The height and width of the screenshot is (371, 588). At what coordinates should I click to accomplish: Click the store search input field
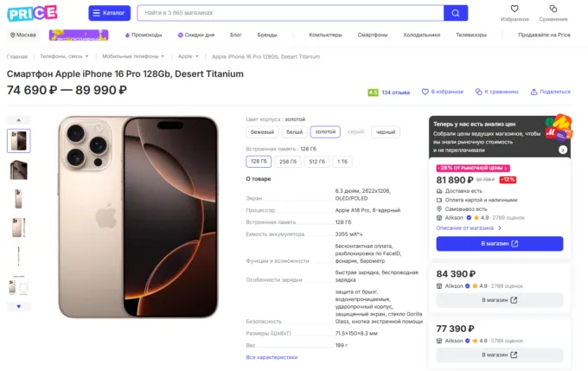click(290, 14)
